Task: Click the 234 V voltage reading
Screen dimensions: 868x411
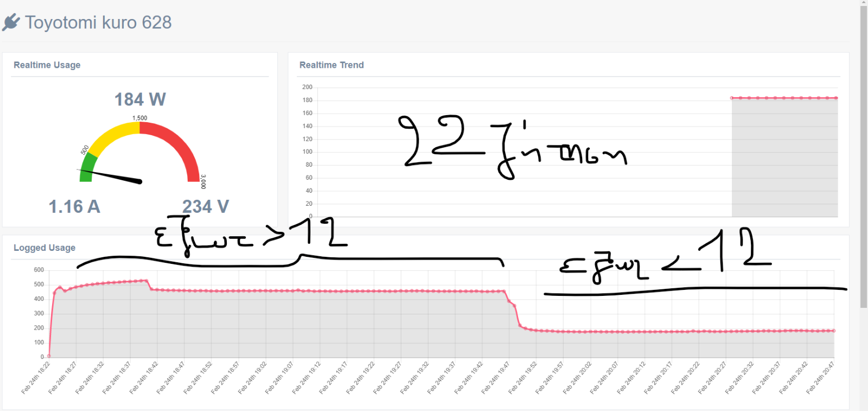Action: pyautogui.click(x=206, y=207)
